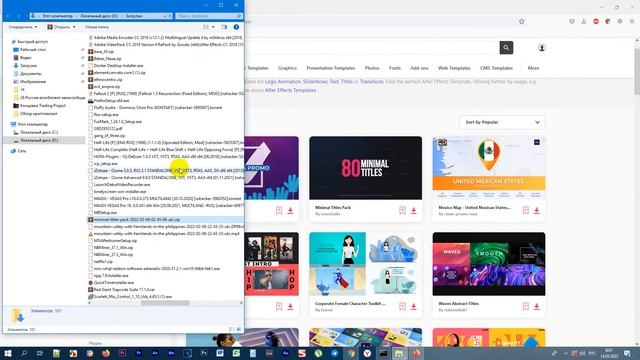This screenshot has height=360, width=640.
Task: Download the Waves Abstract Titles item
Action: coord(537,307)
